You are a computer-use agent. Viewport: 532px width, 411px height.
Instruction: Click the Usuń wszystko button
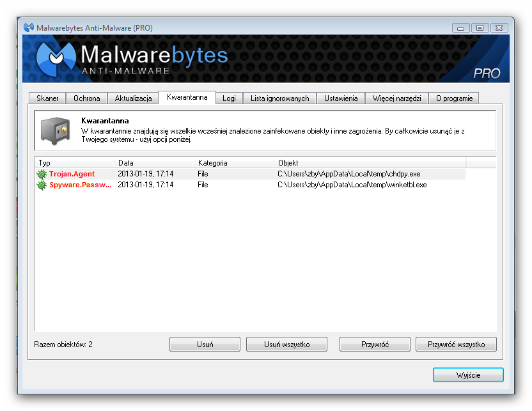(x=286, y=344)
